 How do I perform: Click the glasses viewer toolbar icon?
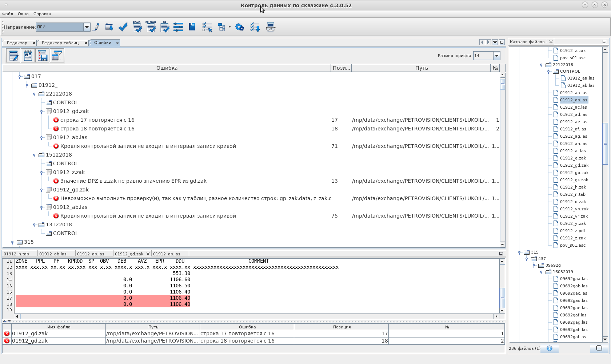(271, 27)
